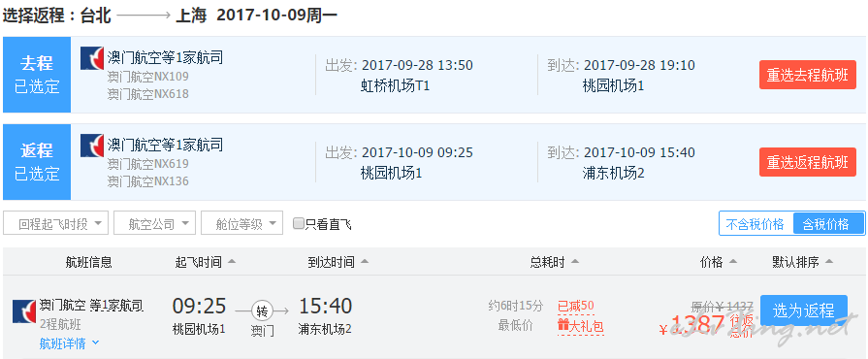This screenshot has width=868, height=359.
Task: Switch to 不含税价格 view
Action: [x=755, y=224]
